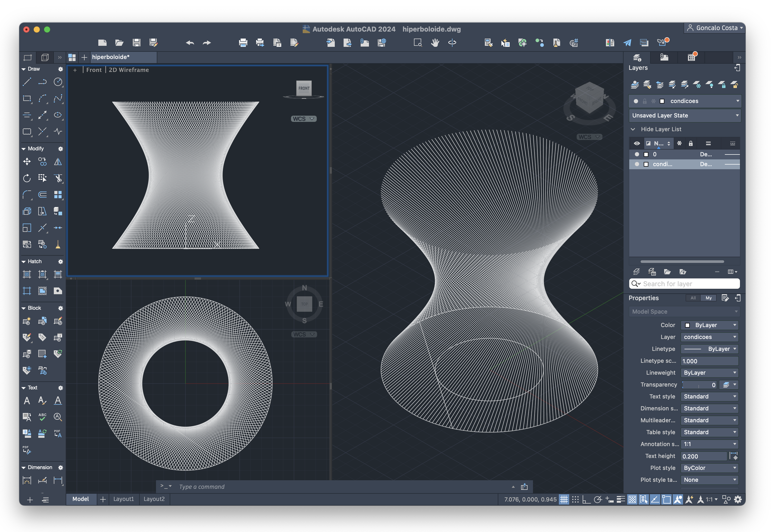Select the Offset tool
The width and height of the screenshot is (771, 532).
coord(42,195)
